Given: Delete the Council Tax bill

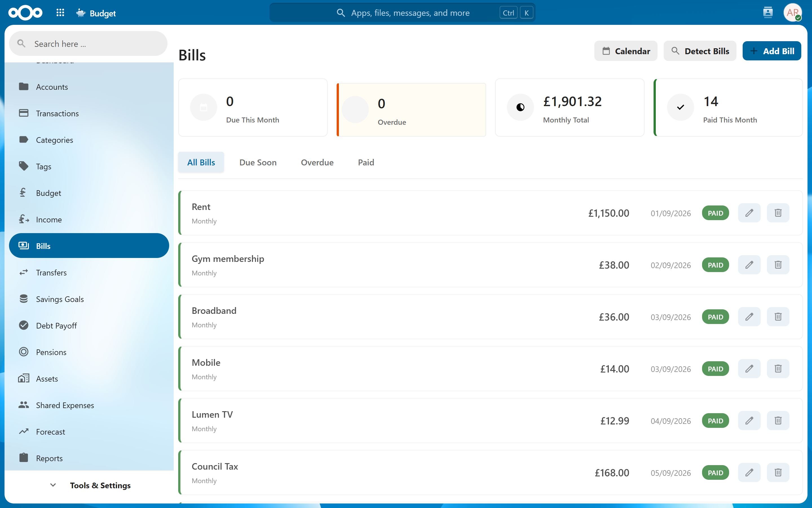Looking at the screenshot, I should point(778,473).
